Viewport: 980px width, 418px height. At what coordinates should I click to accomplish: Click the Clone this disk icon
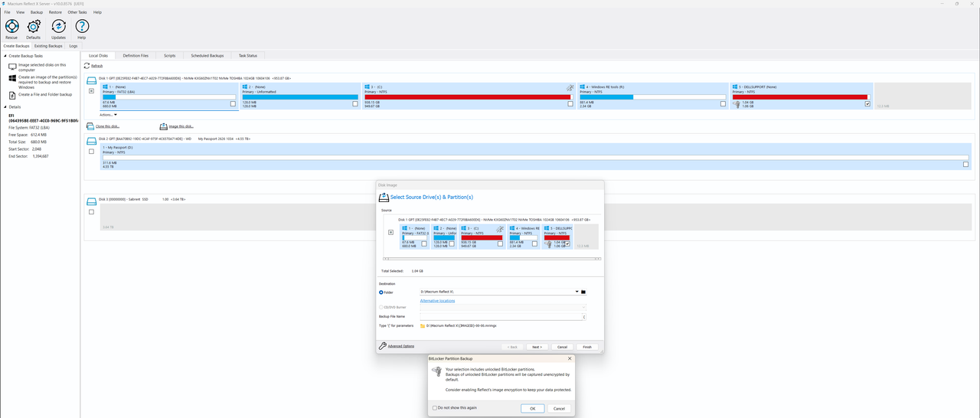click(90, 126)
